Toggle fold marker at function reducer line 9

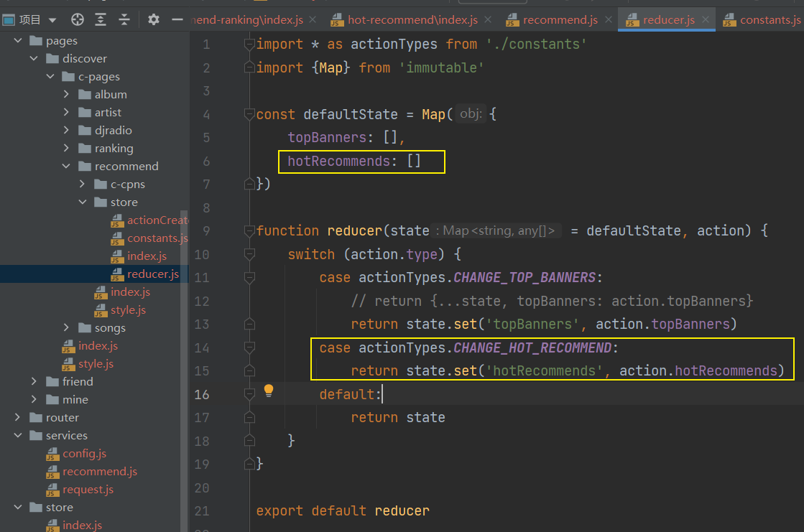tap(249, 230)
